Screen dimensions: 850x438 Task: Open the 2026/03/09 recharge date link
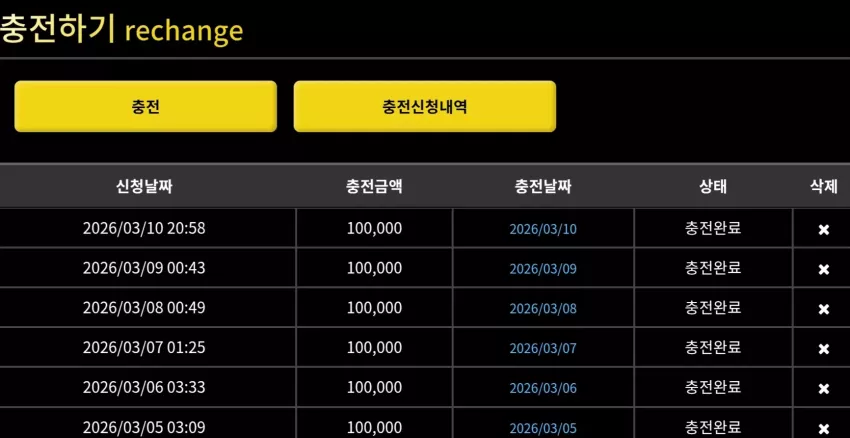(x=543, y=269)
